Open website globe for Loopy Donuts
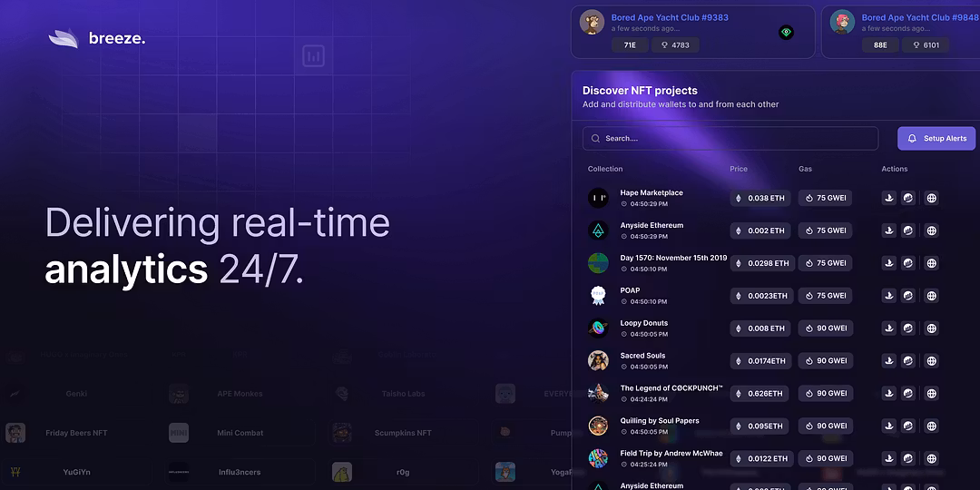This screenshot has height=490, width=980. (932, 328)
